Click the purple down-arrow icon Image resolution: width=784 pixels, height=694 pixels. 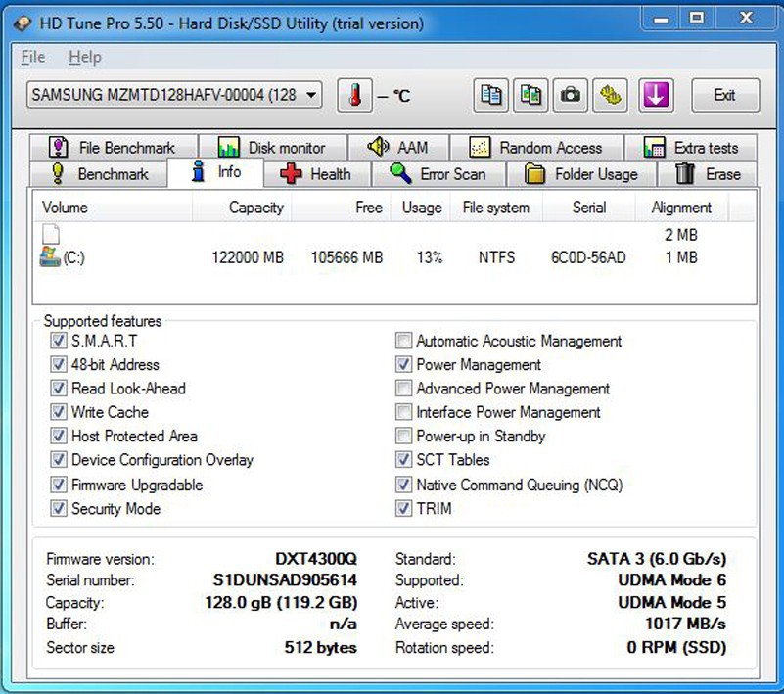(655, 95)
